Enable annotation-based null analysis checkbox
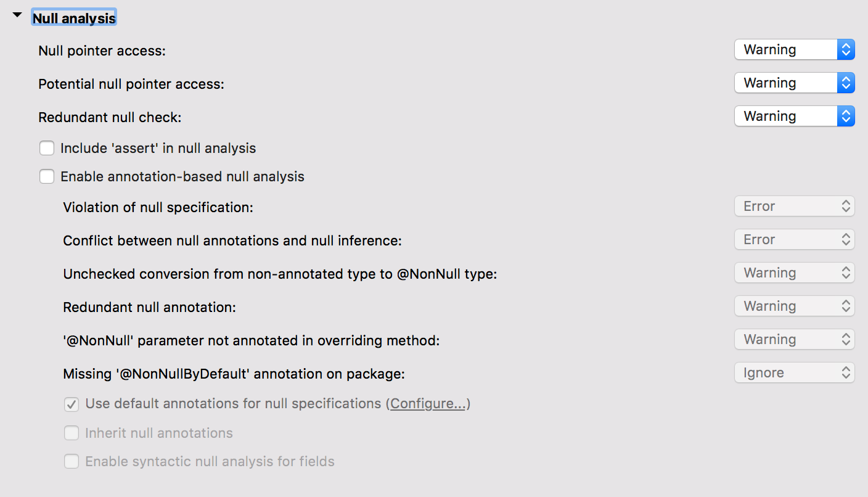The image size is (868, 497). pos(47,177)
